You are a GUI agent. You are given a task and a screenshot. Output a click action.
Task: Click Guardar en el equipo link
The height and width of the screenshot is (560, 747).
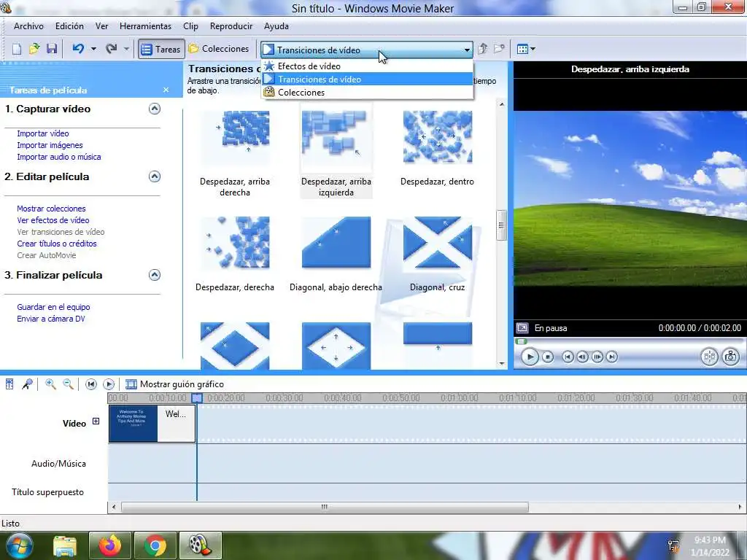53,307
